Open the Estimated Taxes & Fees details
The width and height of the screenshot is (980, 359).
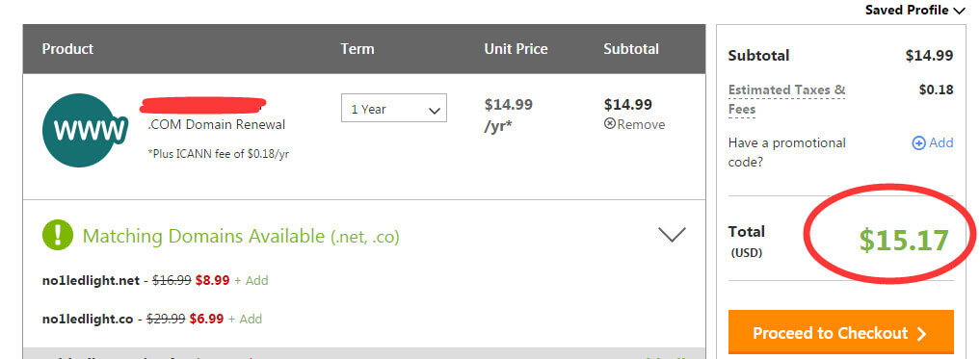787,99
